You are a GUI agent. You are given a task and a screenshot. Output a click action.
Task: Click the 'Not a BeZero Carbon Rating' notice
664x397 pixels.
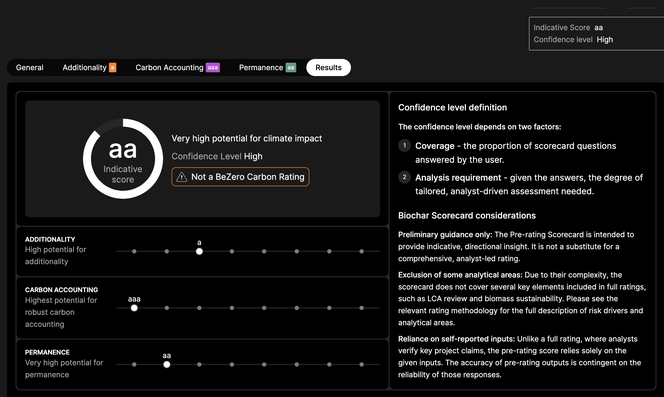pos(240,177)
